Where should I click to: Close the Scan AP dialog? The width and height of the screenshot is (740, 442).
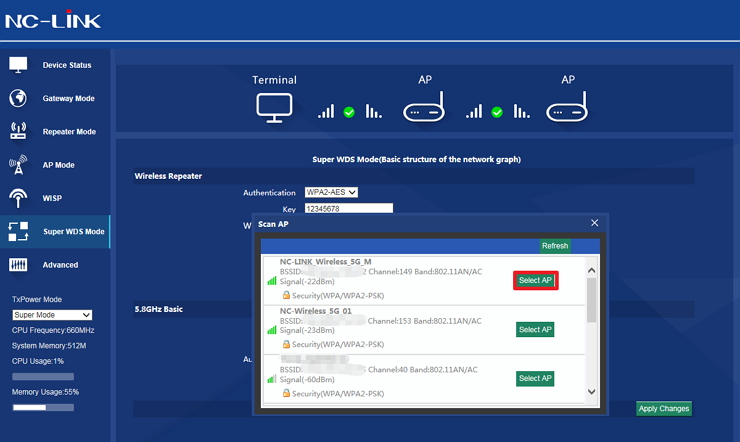pos(595,223)
